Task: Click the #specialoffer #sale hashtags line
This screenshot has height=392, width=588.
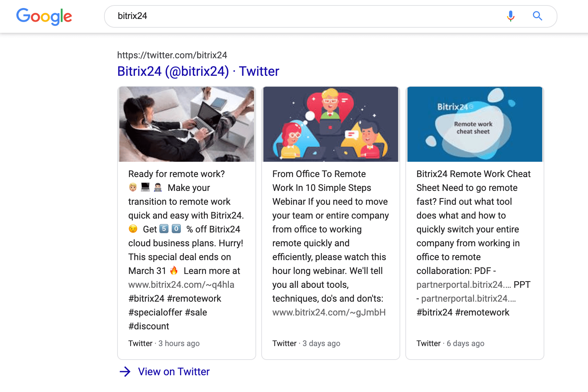Action: click(x=168, y=312)
